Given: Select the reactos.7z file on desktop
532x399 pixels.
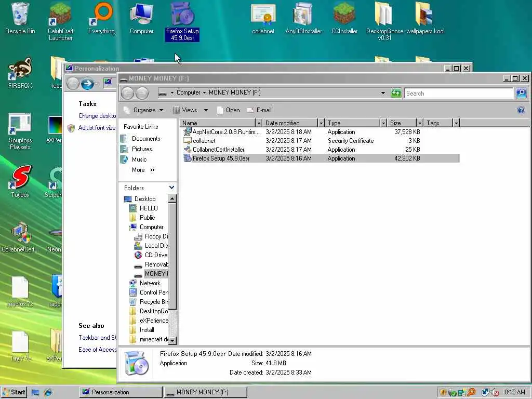Looking at the screenshot, I should pyautogui.click(x=20, y=292).
